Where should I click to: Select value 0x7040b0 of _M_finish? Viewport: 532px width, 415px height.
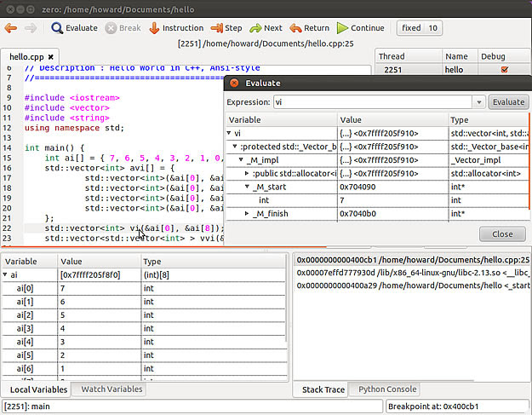coord(358,214)
